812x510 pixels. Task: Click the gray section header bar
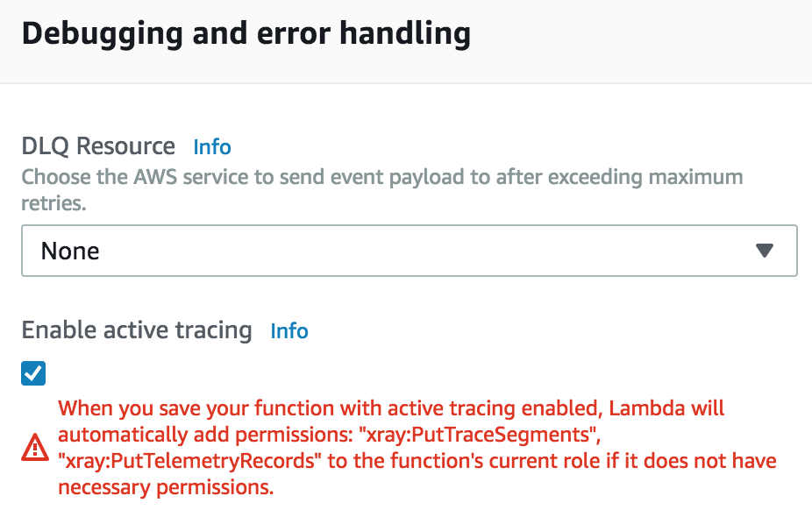pos(406,41)
